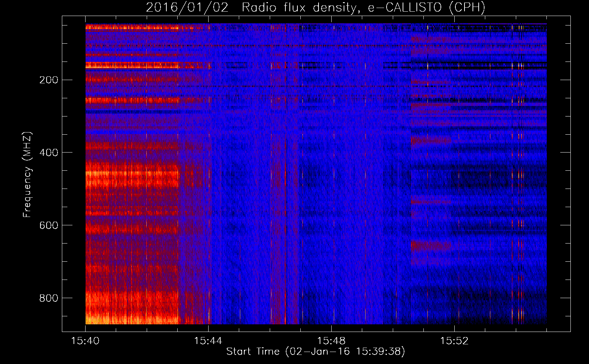Image resolution: width=589 pixels, height=364 pixels.
Task: Click the 15:44 time tick label
Action: pos(208,341)
